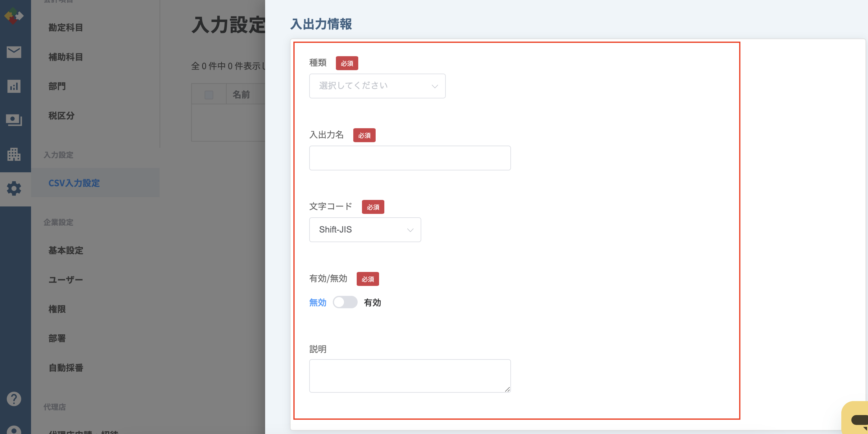Open the 種類 dropdown
The image size is (868, 434).
pyautogui.click(x=377, y=86)
